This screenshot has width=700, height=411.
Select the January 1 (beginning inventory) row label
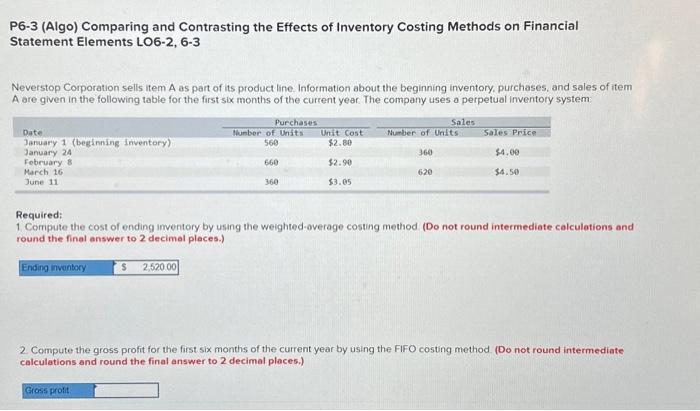click(x=97, y=143)
